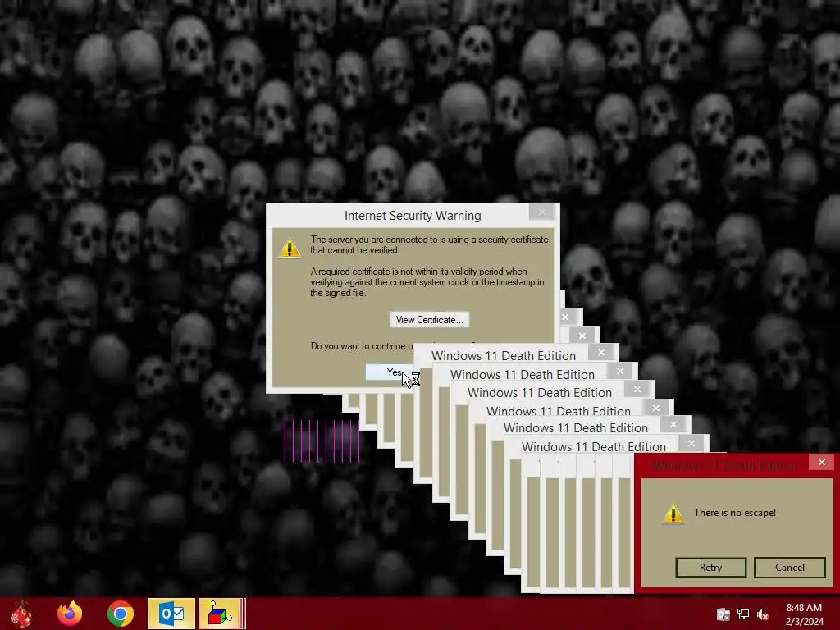Click "A required certificate is not within" paragraph

pos(427,282)
